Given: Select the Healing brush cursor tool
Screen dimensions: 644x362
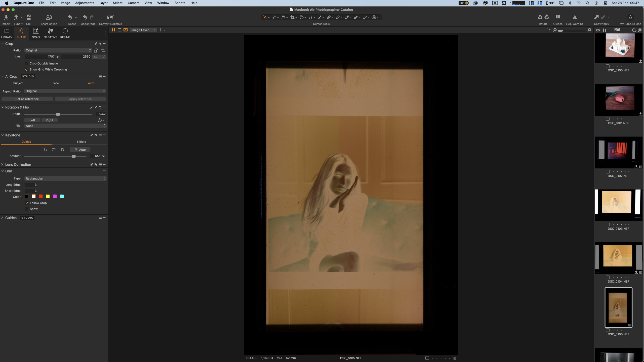Looking at the screenshot, I should click(x=329, y=17).
